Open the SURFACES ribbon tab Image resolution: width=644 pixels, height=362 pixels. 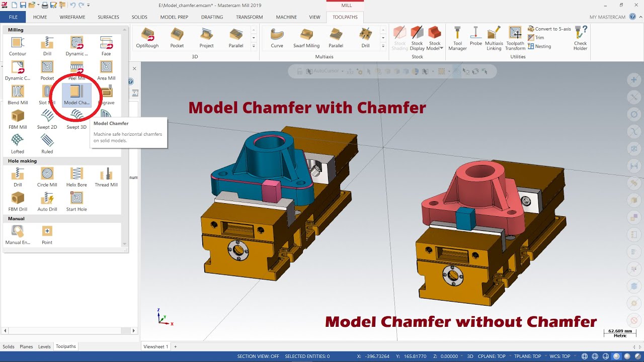click(109, 17)
